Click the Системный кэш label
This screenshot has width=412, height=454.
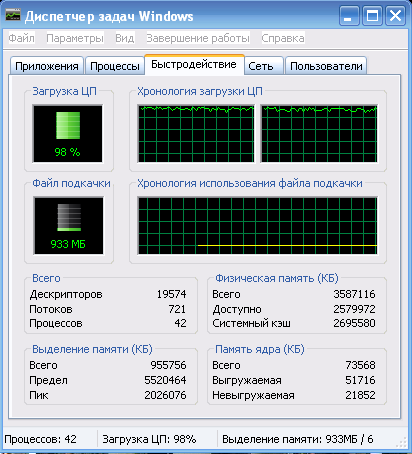click(251, 323)
